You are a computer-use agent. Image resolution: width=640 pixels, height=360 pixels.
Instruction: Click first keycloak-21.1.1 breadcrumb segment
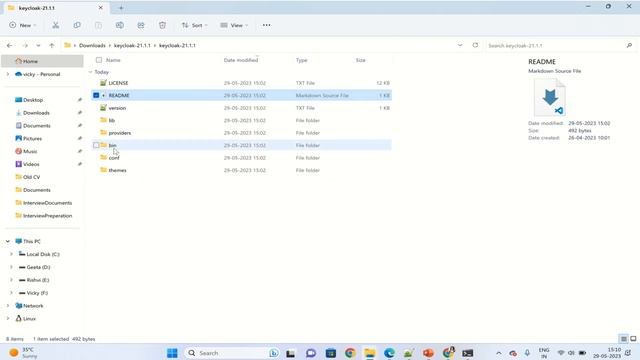coord(132,45)
